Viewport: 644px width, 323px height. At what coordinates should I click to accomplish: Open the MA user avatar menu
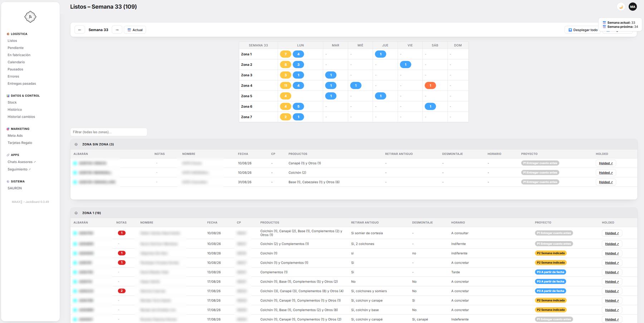(633, 7)
